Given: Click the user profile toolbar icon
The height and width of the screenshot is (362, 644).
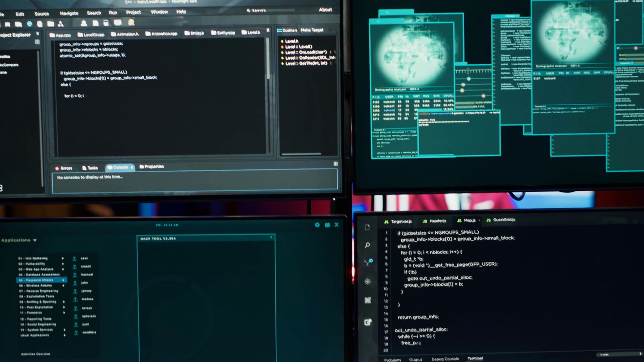Looking at the screenshot, I should click(84, 23).
